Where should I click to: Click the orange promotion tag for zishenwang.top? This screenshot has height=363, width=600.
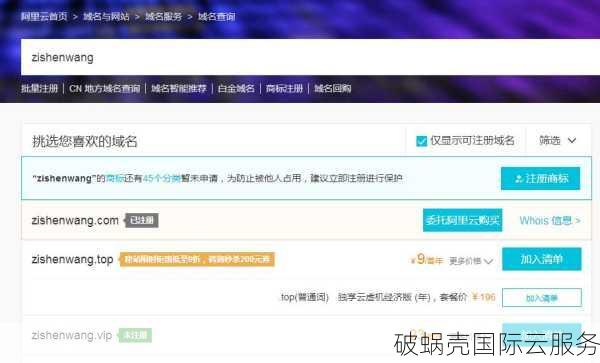(x=197, y=259)
